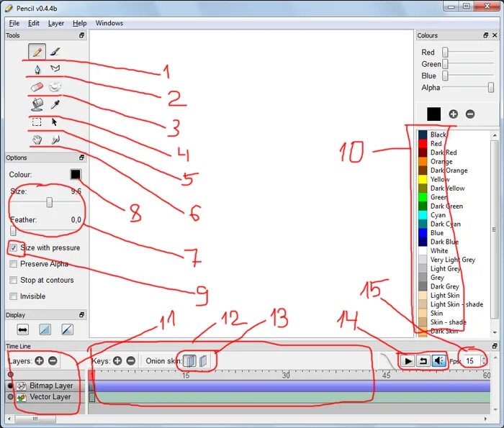
Task: Toggle thick lines display button
Action: [45, 329]
